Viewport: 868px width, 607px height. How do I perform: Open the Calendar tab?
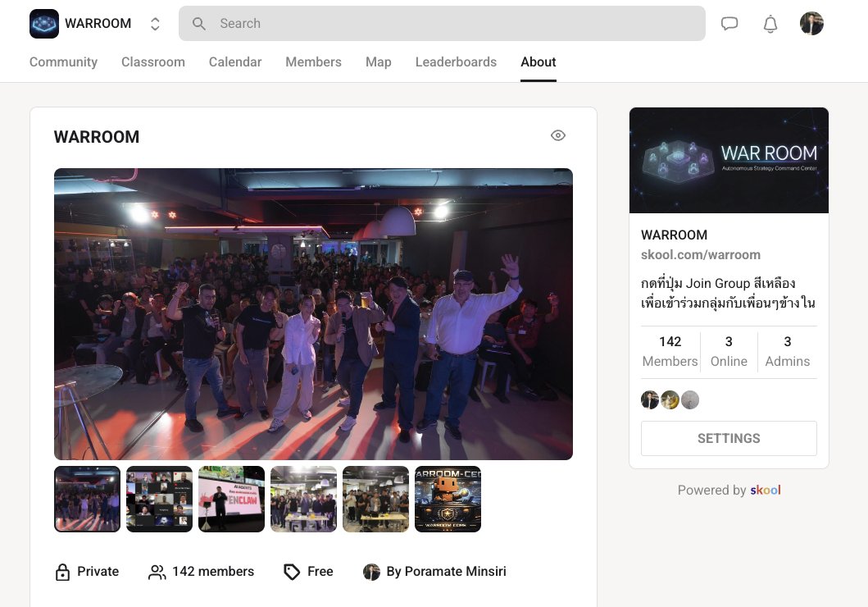(234, 62)
